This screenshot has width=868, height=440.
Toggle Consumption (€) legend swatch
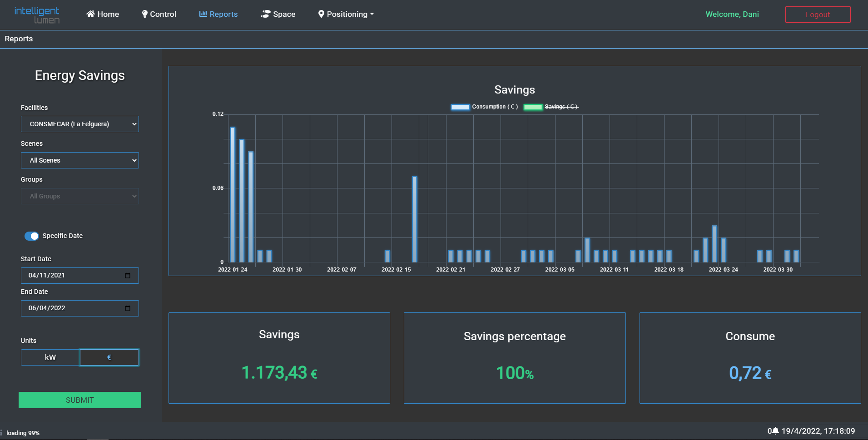(460, 107)
